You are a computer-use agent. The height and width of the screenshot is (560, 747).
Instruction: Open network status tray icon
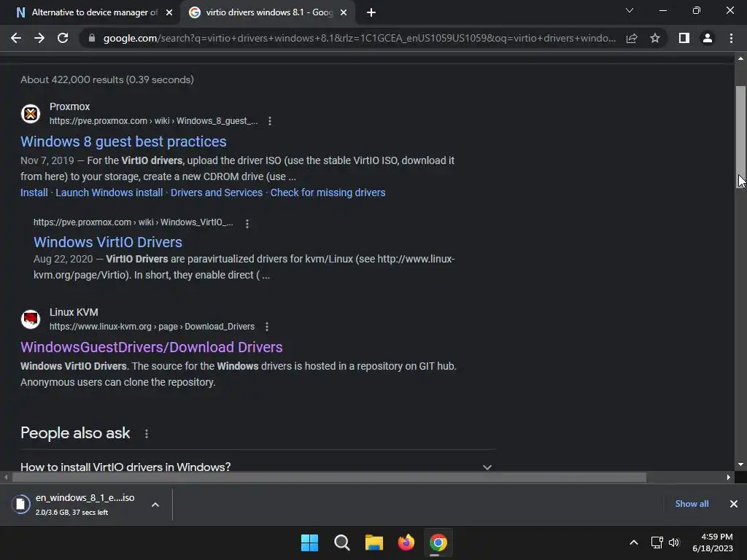coord(657,542)
